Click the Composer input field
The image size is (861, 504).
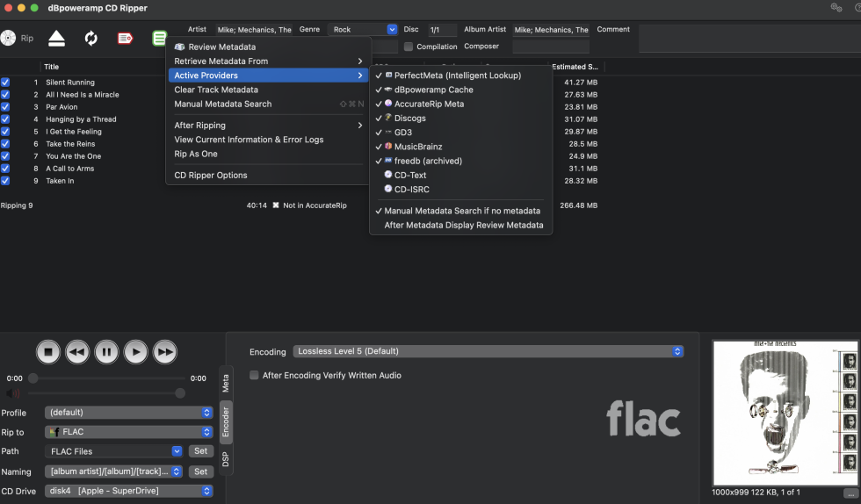551,47
